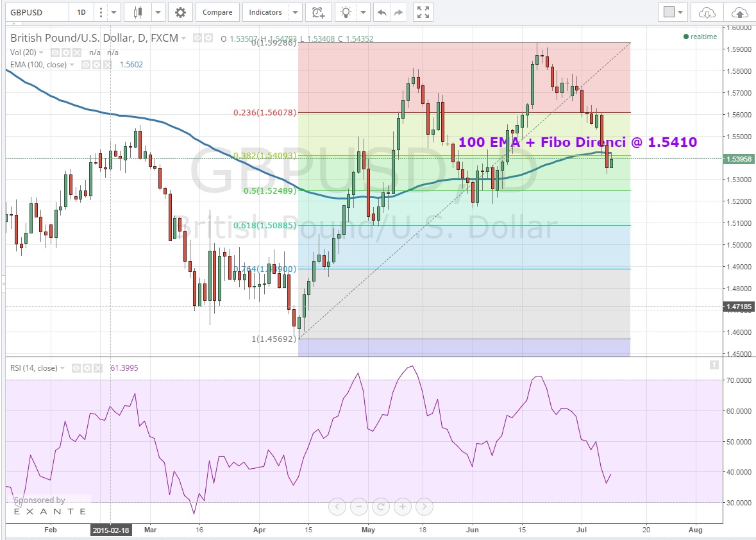Redo the last undone action

pos(399,12)
